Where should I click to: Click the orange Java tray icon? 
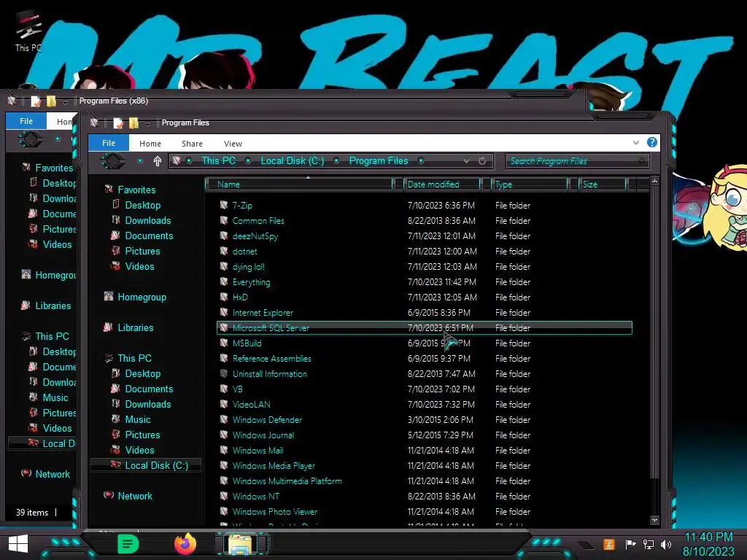click(609, 544)
